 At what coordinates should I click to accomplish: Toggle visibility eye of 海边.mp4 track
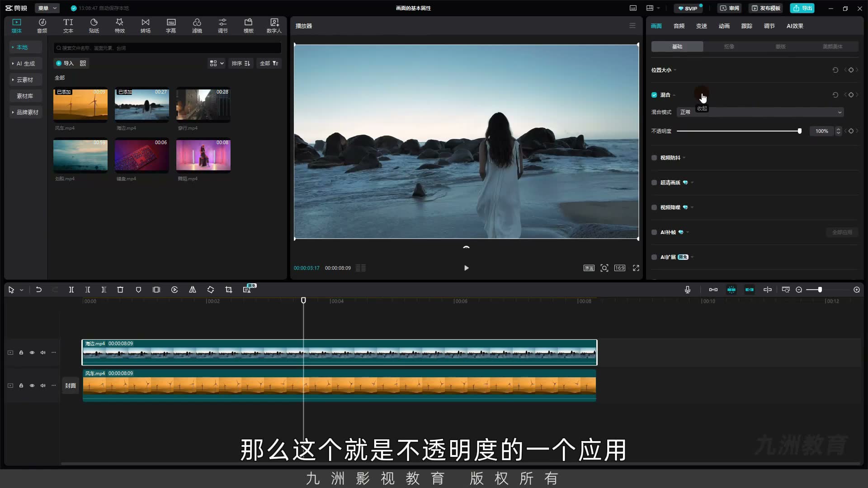coord(32,352)
